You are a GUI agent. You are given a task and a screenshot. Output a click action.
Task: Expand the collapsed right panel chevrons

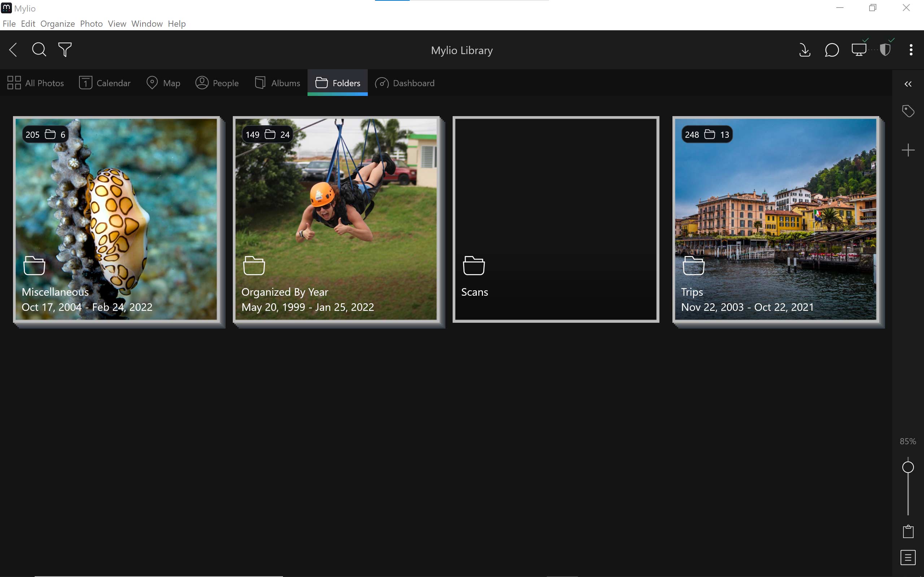point(908,84)
